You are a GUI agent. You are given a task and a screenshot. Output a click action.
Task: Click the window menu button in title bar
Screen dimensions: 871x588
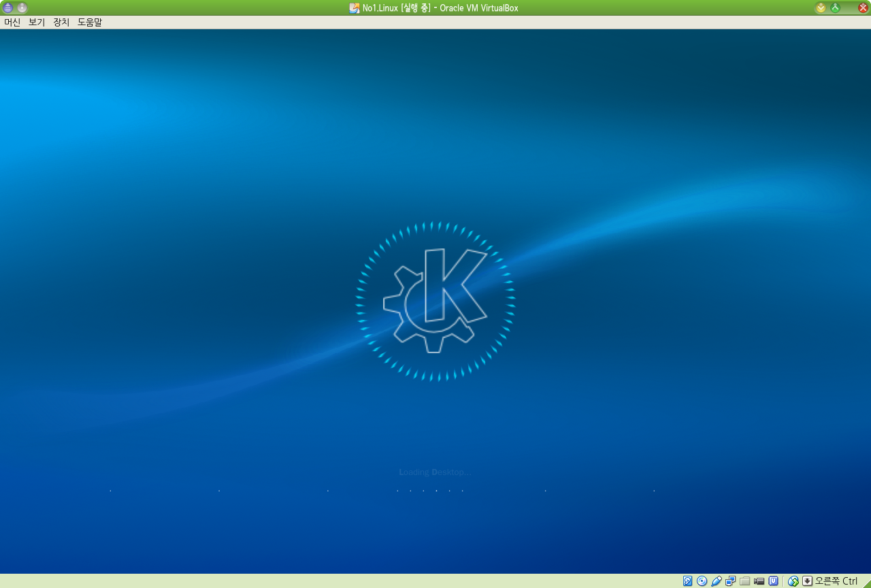[8, 7]
